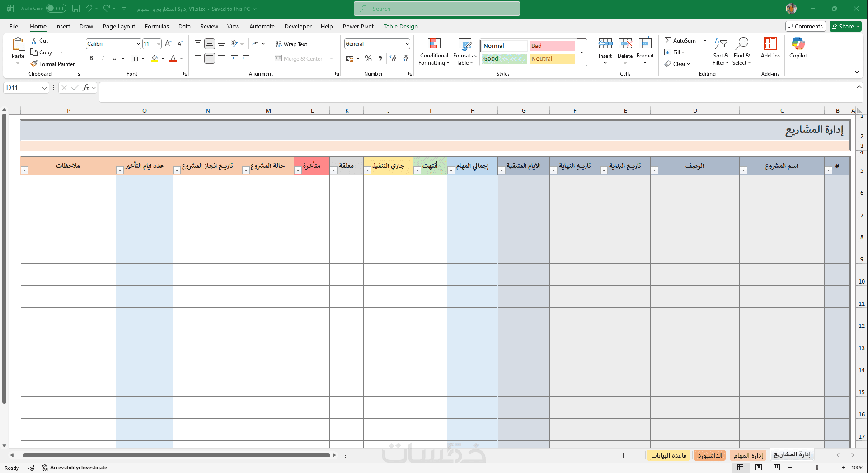Click the Insert cells icon
The image size is (868, 473).
[605, 43]
